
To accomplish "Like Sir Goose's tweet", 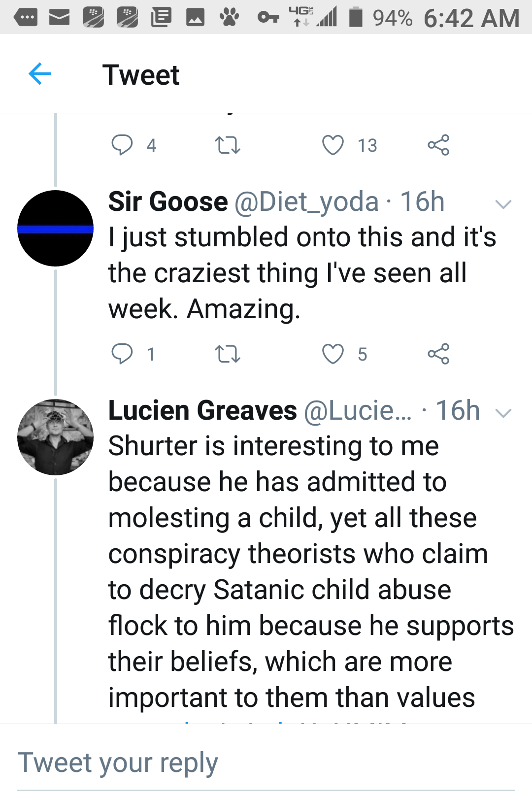I will pyautogui.click(x=333, y=354).
